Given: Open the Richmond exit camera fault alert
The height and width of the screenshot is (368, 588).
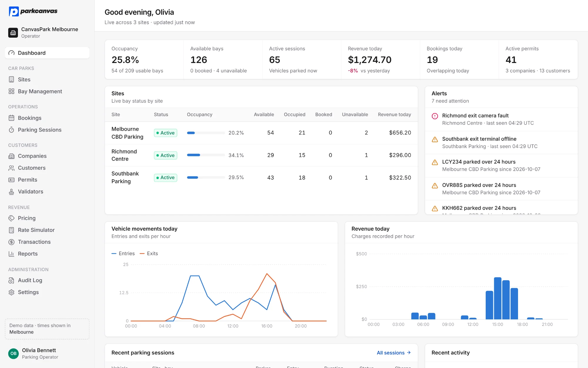Looking at the screenshot, I should coord(501,119).
